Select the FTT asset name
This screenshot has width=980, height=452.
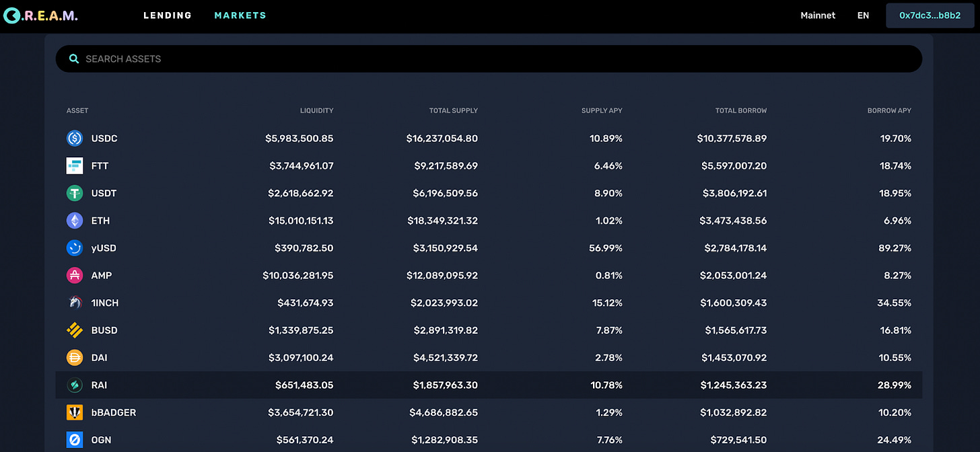(x=100, y=165)
